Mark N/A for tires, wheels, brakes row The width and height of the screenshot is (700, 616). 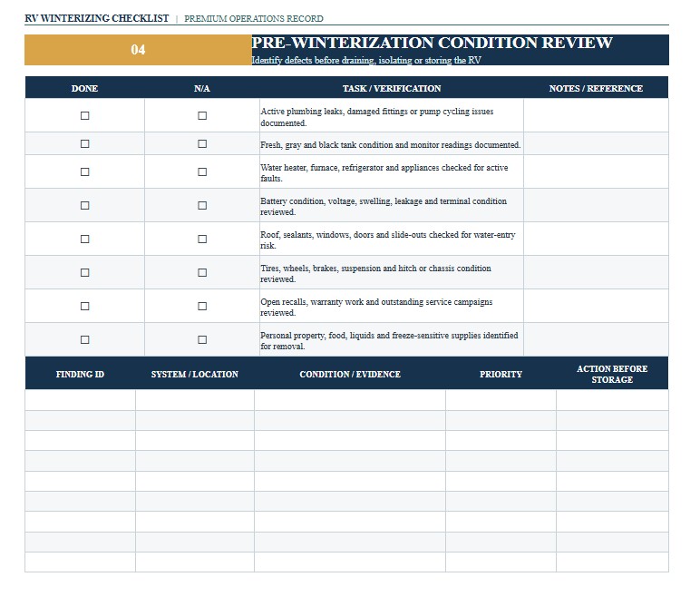(202, 272)
